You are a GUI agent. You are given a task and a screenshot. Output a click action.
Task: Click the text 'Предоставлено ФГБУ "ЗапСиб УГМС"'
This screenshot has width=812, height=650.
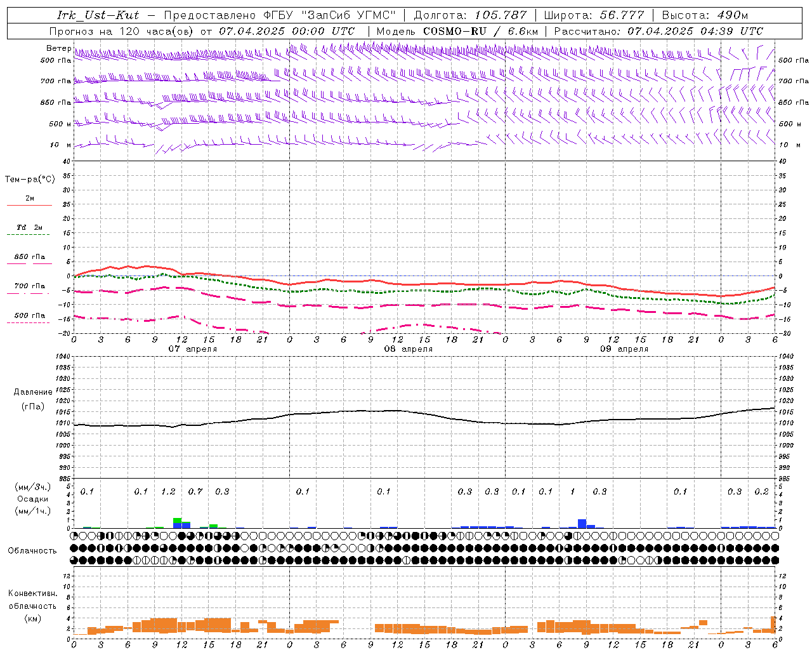click(x=280, y=15)
